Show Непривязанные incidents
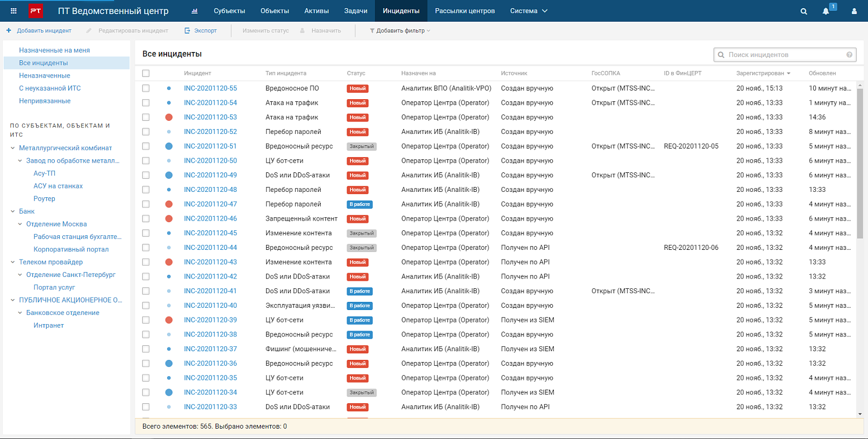This screenshot has width=868, height=439. click(44, 101)
